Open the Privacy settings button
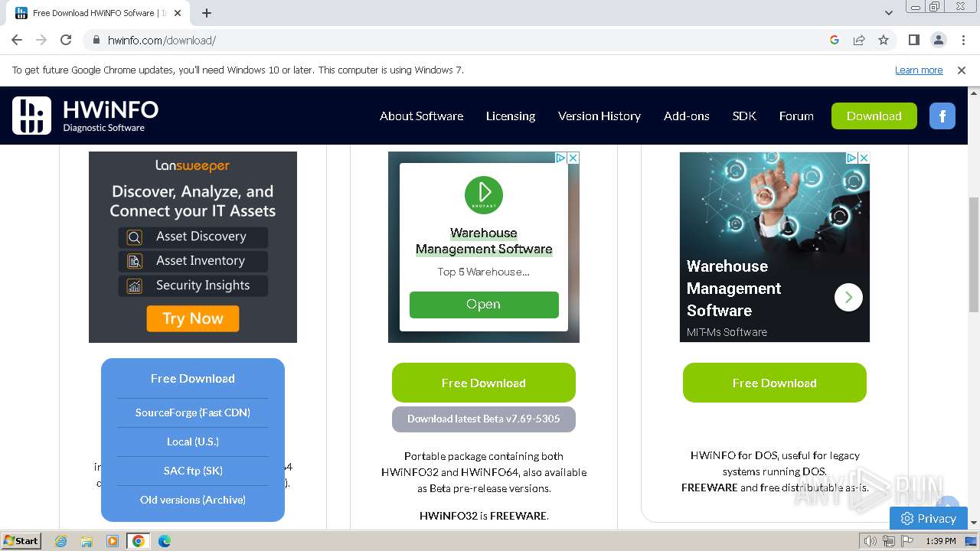980x551 pixels. 929,518
